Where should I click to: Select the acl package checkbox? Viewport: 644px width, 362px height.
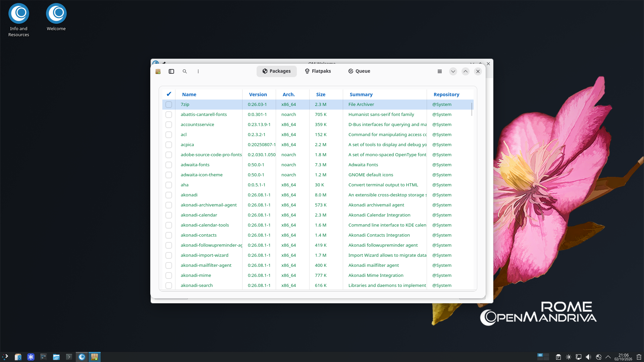click(169, 135)
